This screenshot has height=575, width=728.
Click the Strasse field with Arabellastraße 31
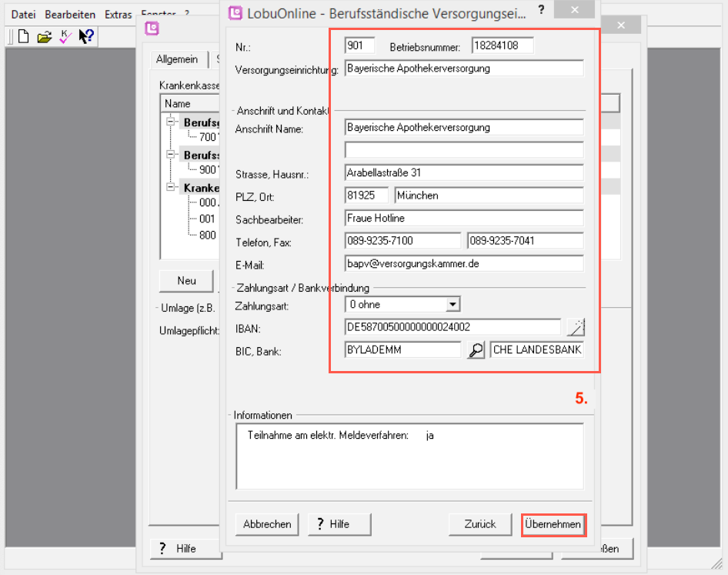pyautogui.click(x=464, y=172)
